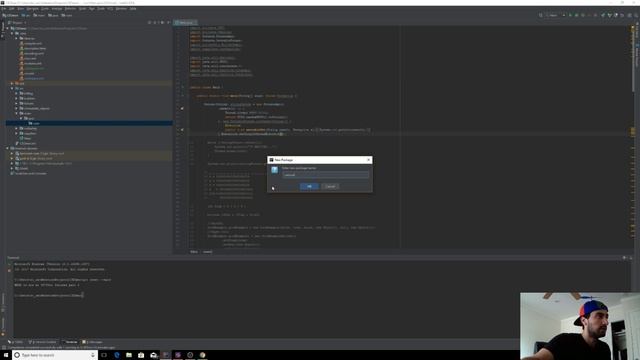
Task: Open the TODO tool window tab
Action: (x=16, y=342)
